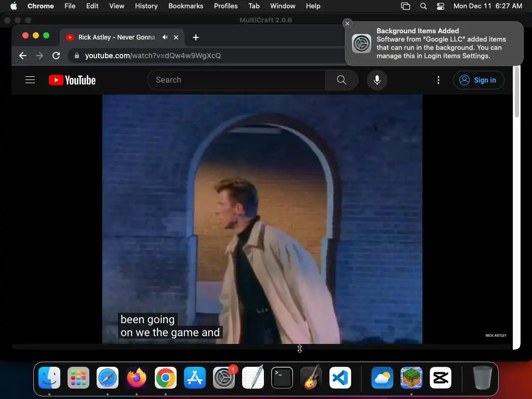Open TextEdit from the Dock
Screen dimensions: 532x399
(x=253, y=378)
